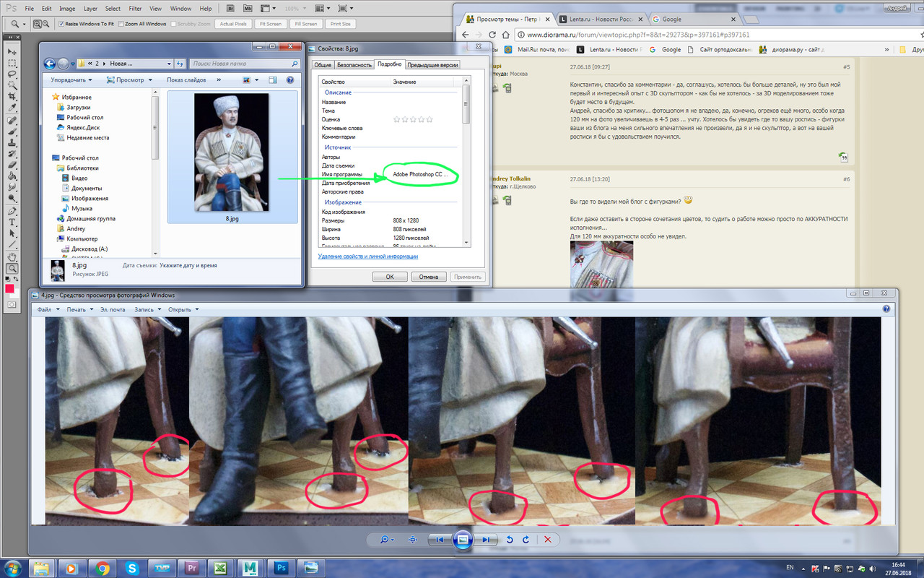Click Explorer search field Поиск: Новая папка
Image resolution: width=924 pixels, height=578 pixels.
click(x=245, y=64)
